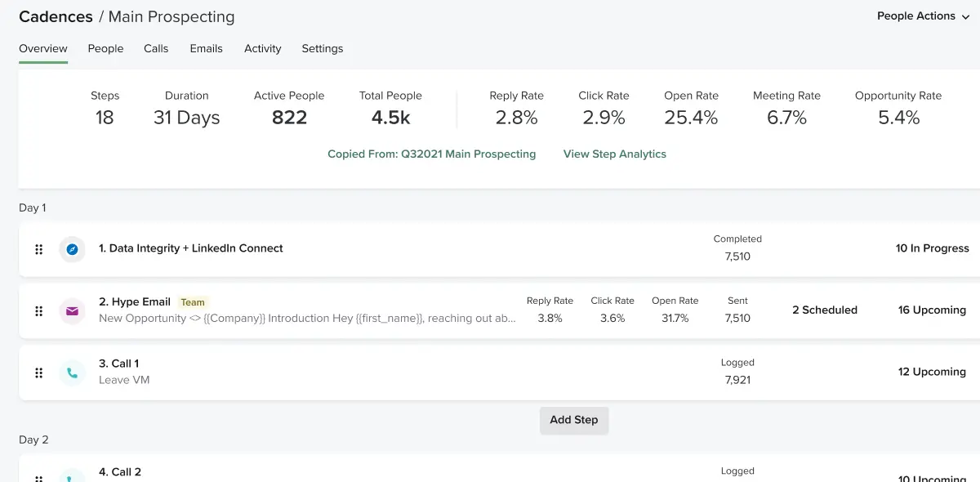Viewport: 980px width, 482px height.
Task: Click the compass icon for Data Integrity step
Action: (72, 249)
